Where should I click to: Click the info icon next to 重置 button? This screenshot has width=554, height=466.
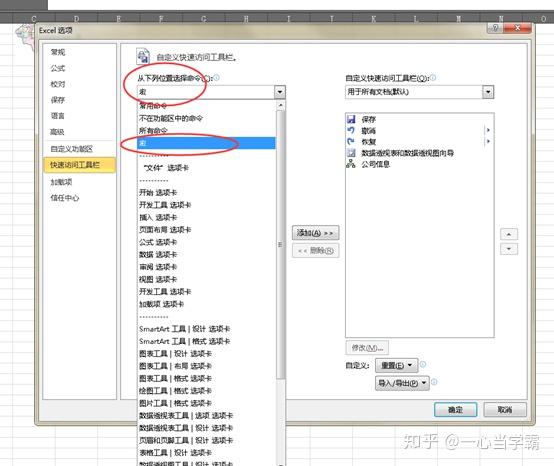click(423, 364)
